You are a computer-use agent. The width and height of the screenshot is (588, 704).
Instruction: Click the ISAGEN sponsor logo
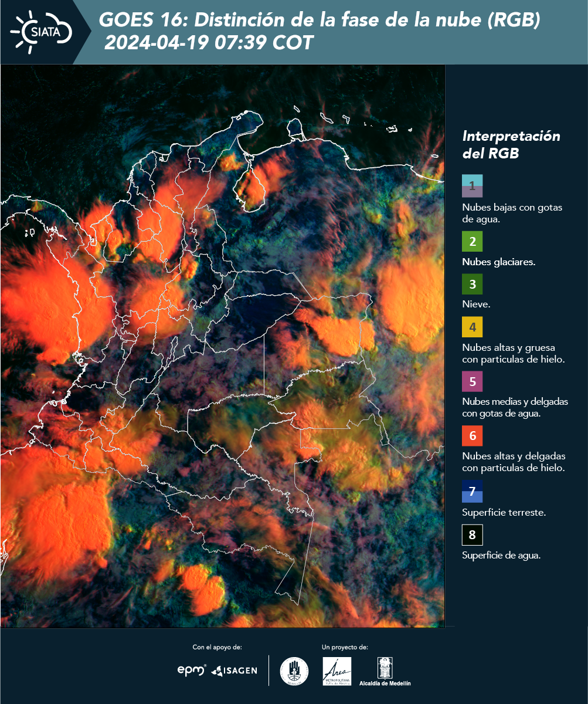click(x=234, y=671)
